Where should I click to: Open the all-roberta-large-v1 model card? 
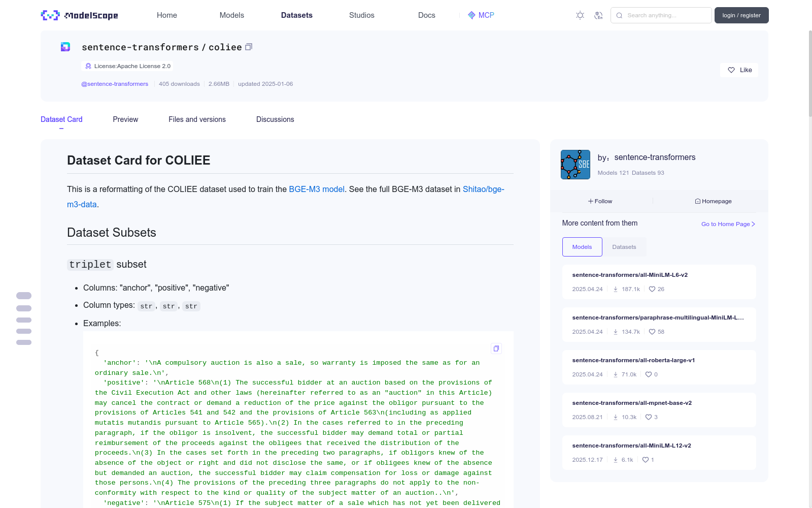(x=659, y=367)
